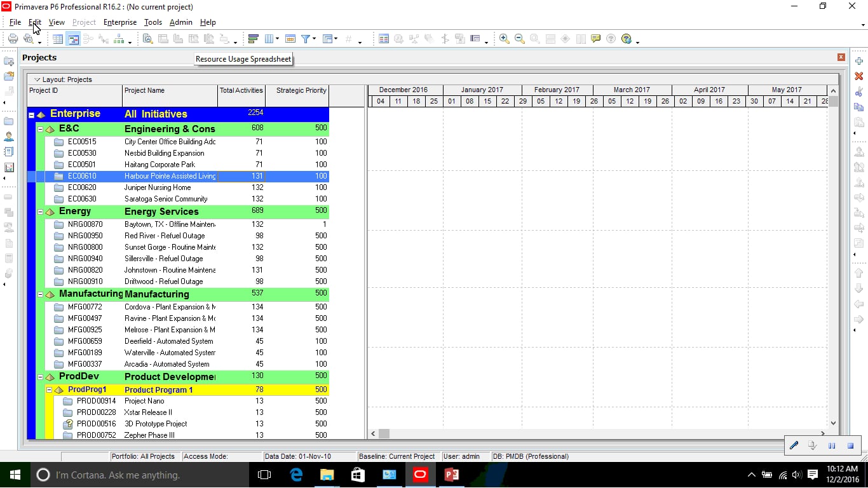
Task: Collapse the Energy project group
Action: tap(40, 212)
